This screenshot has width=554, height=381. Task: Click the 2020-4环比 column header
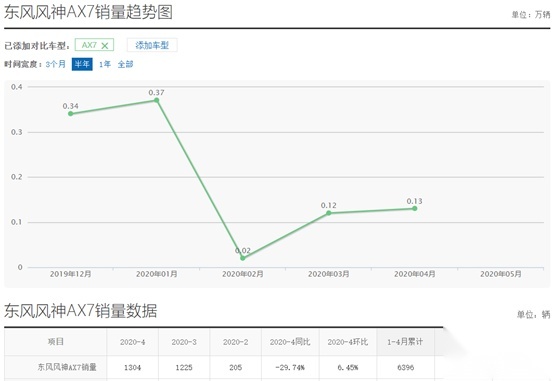(348, 342)
